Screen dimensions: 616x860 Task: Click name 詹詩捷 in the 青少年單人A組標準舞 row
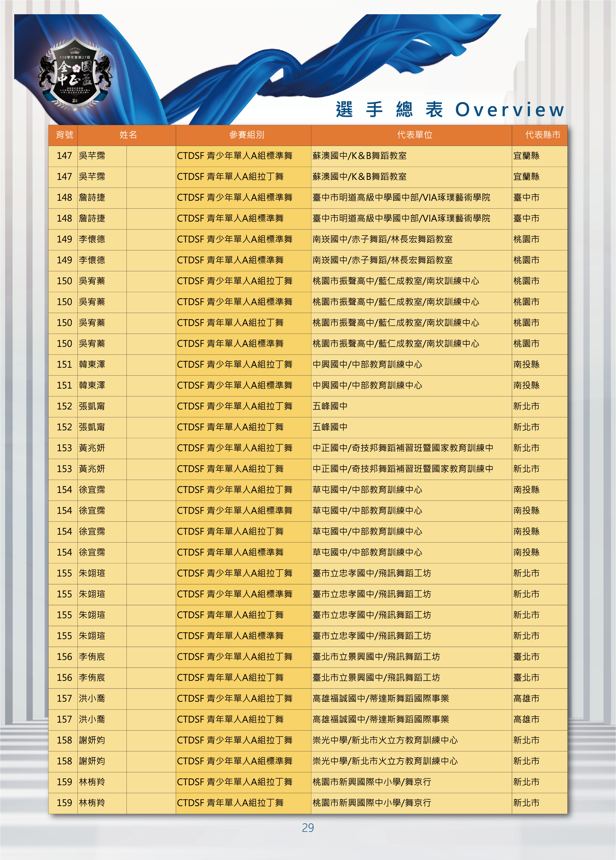pyautogui.click(x=92, y=198)
